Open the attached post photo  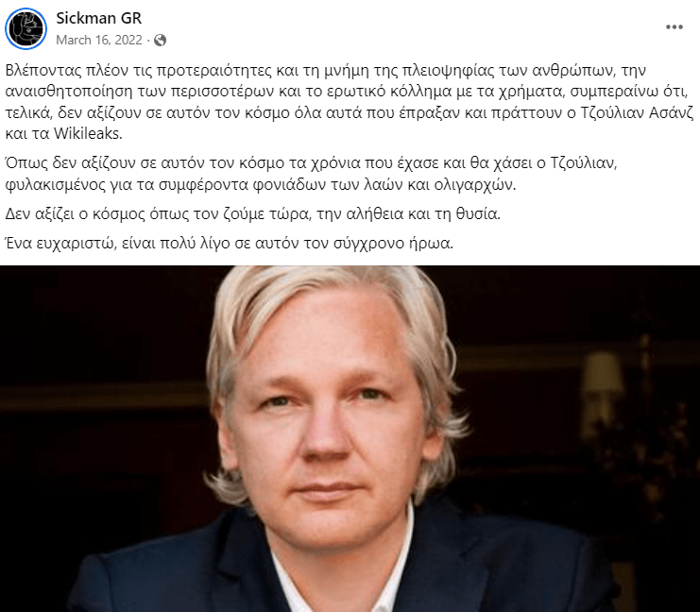(350, 439)
